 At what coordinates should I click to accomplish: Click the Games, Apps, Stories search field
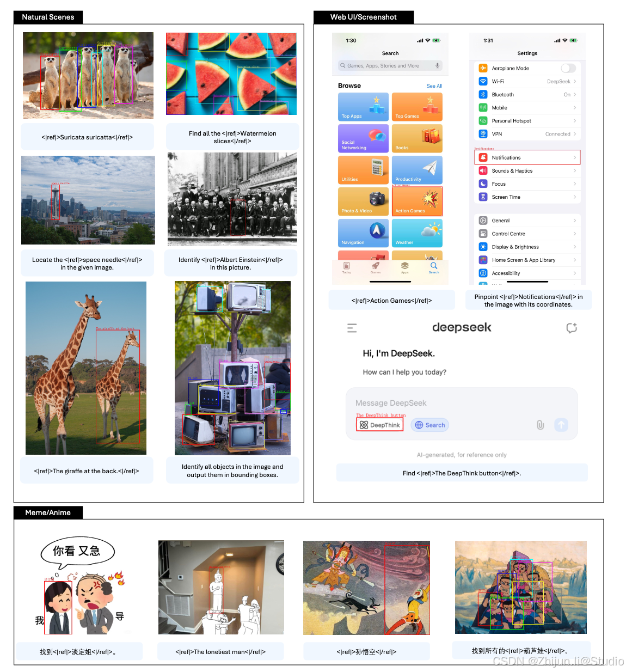coord(383,65)
